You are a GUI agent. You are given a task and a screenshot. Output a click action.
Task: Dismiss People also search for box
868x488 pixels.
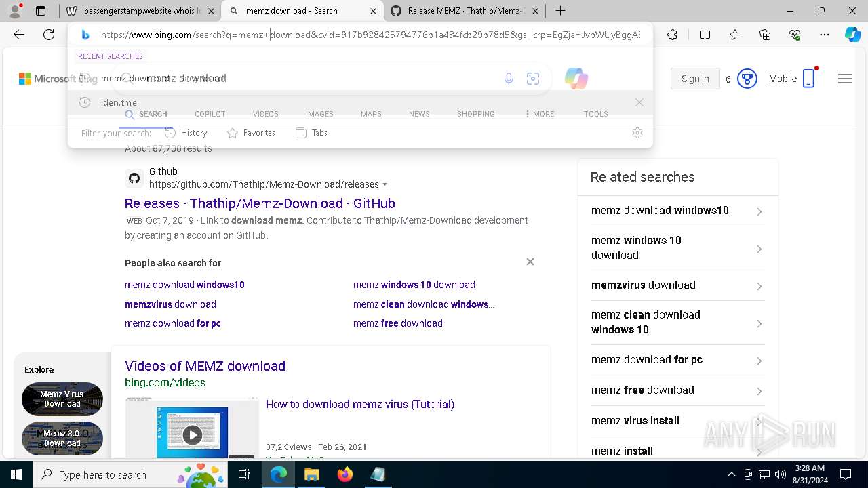point(530,262)
